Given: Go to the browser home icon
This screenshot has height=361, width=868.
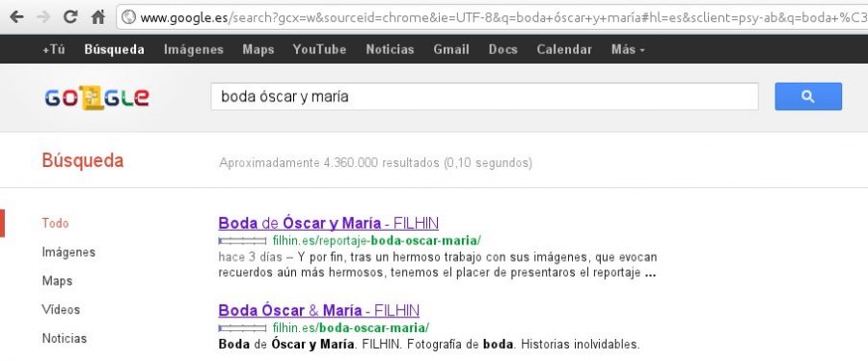Looking at the screenshot, I should point(98,17).
